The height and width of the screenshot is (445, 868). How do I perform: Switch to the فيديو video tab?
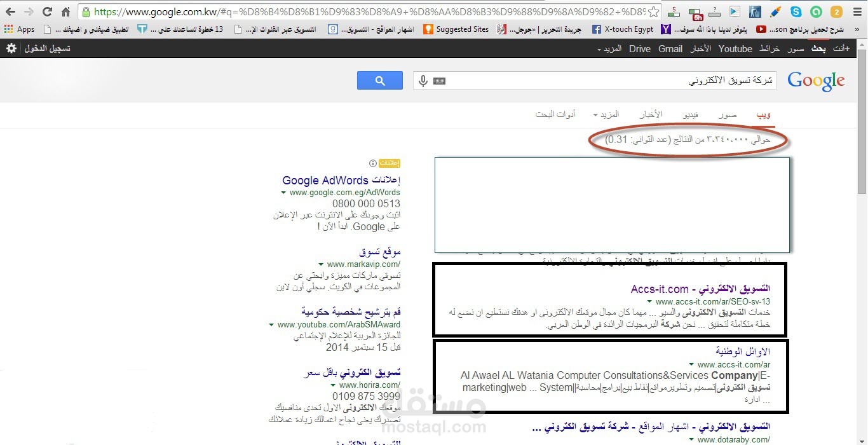pos(690,114)
